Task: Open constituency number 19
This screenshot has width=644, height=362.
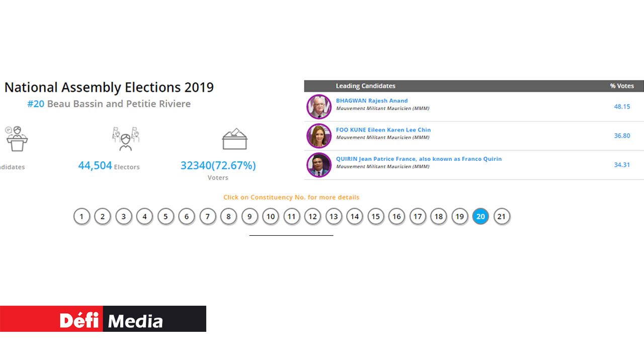Action: point(459,217)
